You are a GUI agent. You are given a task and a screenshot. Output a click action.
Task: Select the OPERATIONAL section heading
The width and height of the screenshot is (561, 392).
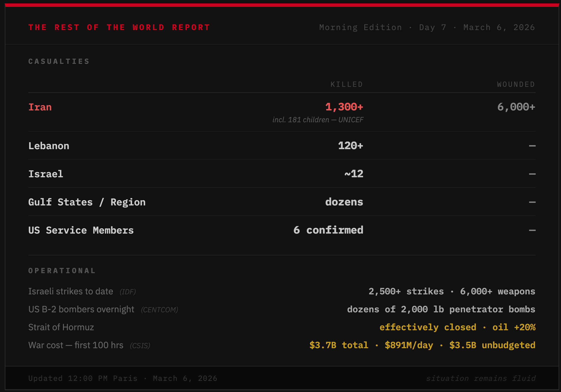click(62, 271)
